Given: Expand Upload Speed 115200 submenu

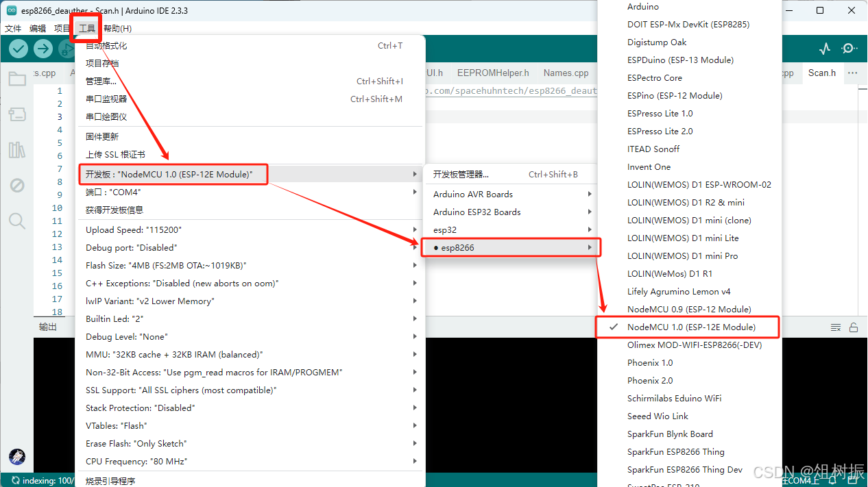Looking at the screenshot, I should tap(251, 229).
